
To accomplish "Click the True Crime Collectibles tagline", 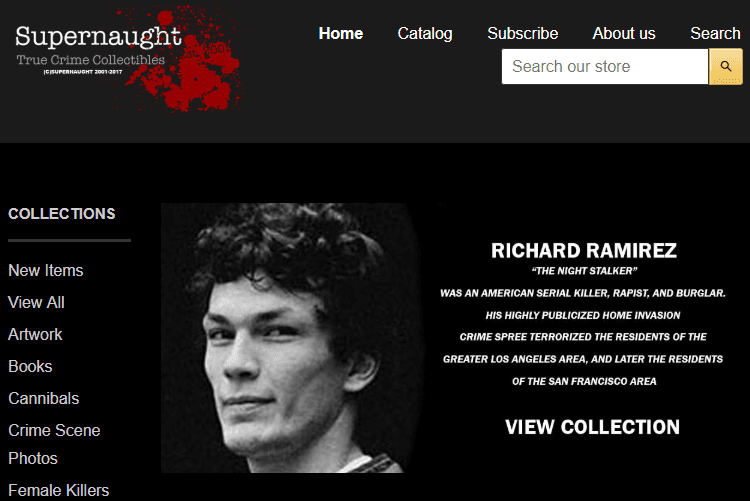I will coord(91,60).
